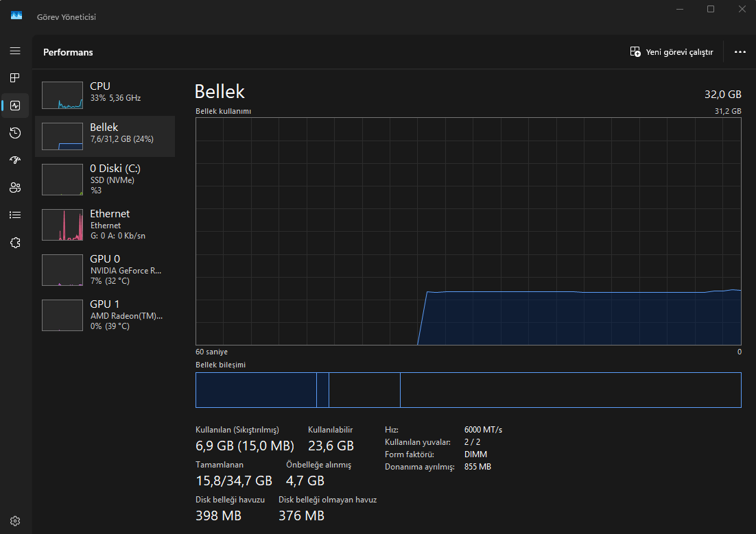Open Task Manager settings gear
Screen dimensions: 756x534
[x=15, y=521]
